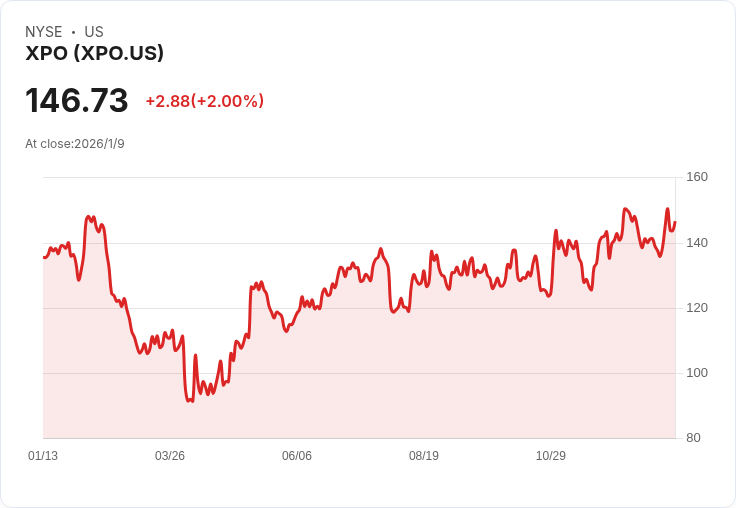Viewport: 736px width, 508px height.
Task: Select the 120 y-axis label
Action: pos(697,308)
